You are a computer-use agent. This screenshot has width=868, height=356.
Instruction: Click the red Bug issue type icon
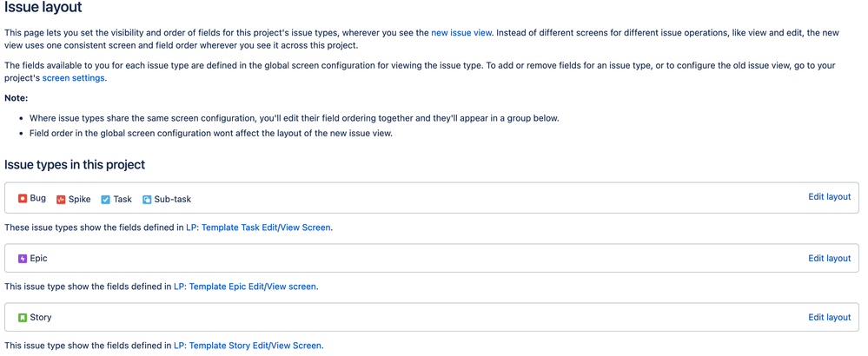coord(23,199)
